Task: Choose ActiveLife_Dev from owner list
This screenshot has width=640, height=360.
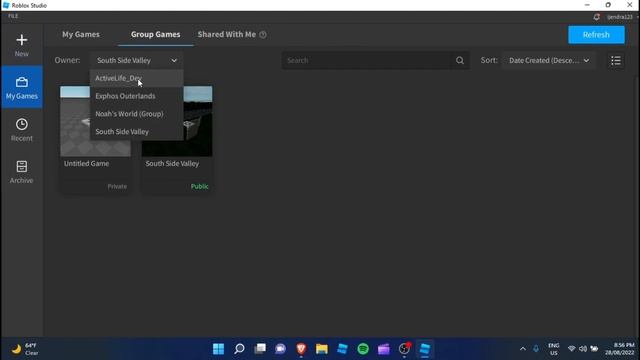Action: (137, 78)
